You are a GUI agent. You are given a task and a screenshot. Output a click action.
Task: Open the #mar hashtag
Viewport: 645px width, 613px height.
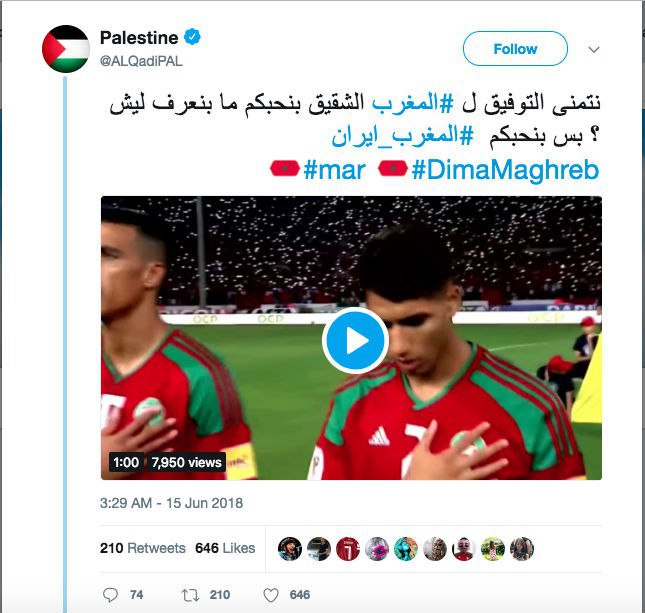pyautogui.click(x=334, y=170)
